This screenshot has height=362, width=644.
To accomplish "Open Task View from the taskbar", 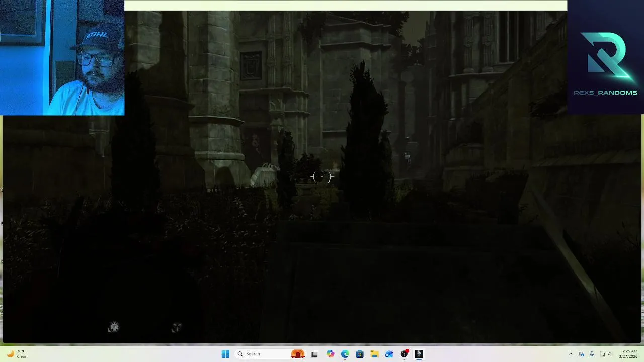I will pyautogui.click(x=315, y=354).
